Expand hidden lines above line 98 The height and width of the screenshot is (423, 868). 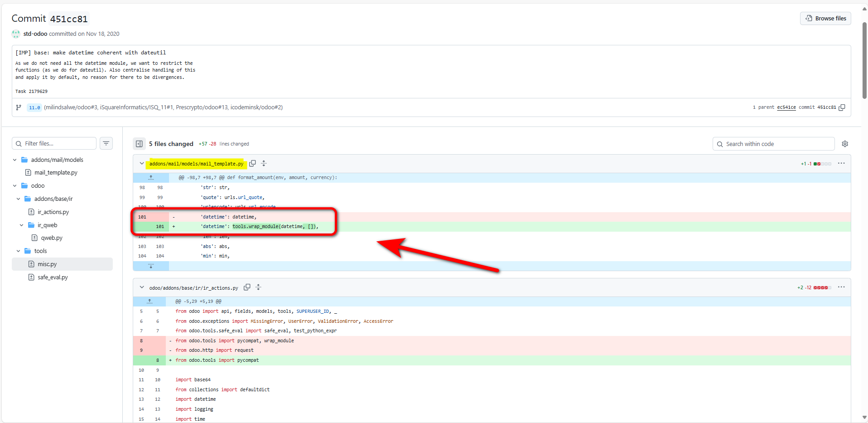click(x=151, y=178)
